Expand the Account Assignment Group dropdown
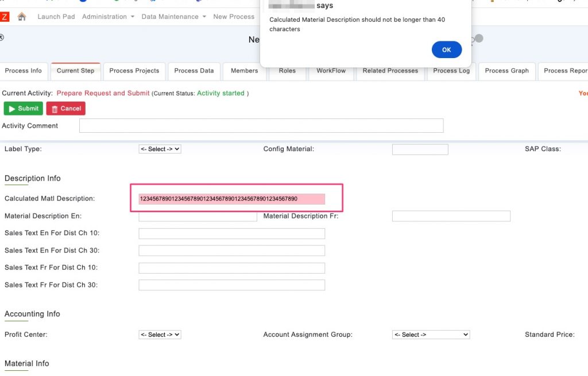588x376 pixels. coord(431,334)
